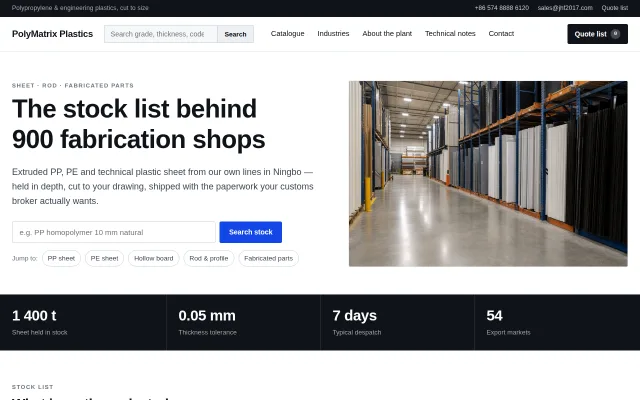Click the '54' export markets stat
The height and width of the screenshot is (400, 640).
click(494, 316)
